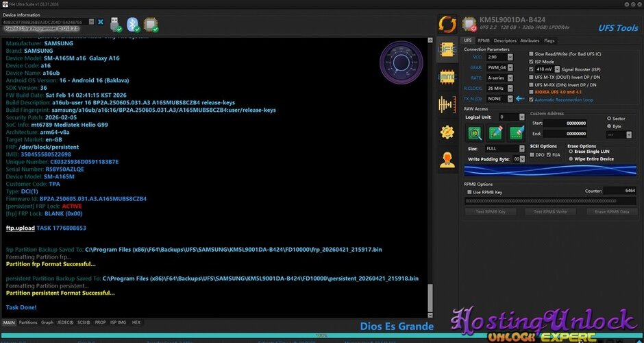The height and width of the screenshot is (343, 644).
Task: Toggle the Signal Booster (ISP) checkbox
Action: tap(532, 69)
